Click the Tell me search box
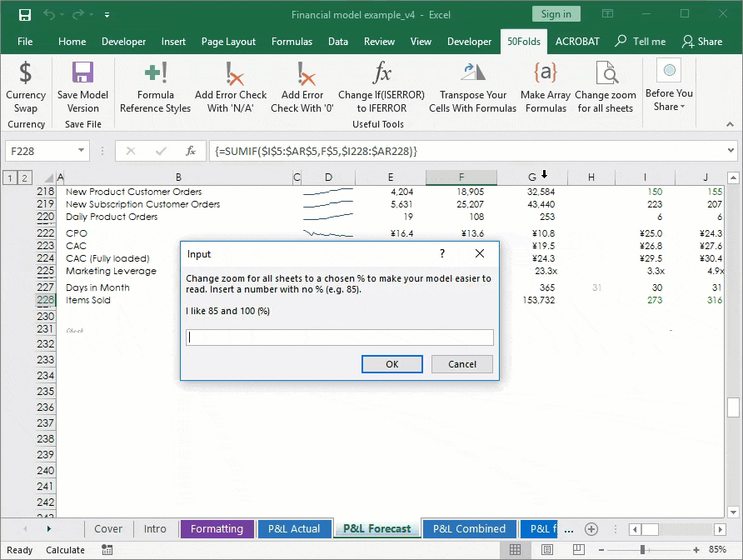The height and width of the screenshot is (560, 743). click(x=641, y=42)
